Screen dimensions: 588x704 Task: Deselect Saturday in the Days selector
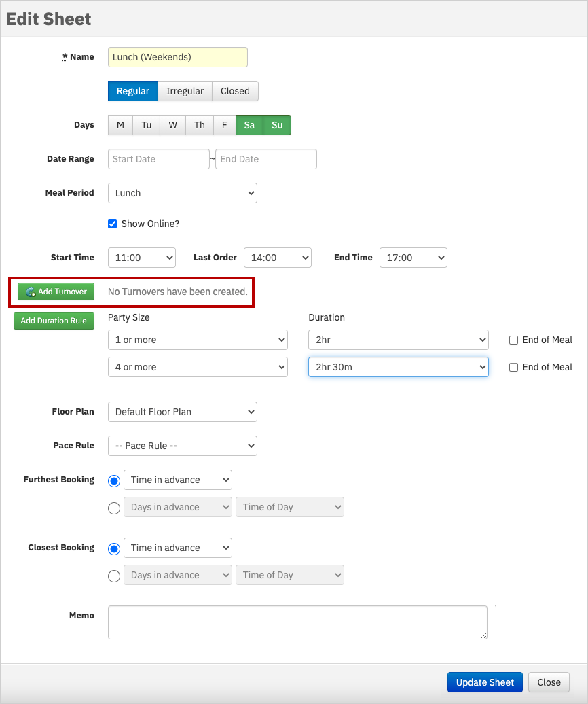click(x=249, y=125)
